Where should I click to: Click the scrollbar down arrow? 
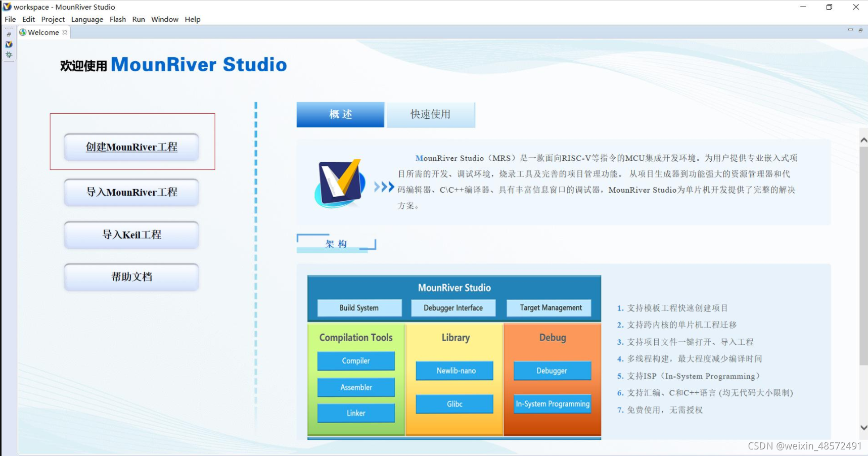click(x=863, y=427)
